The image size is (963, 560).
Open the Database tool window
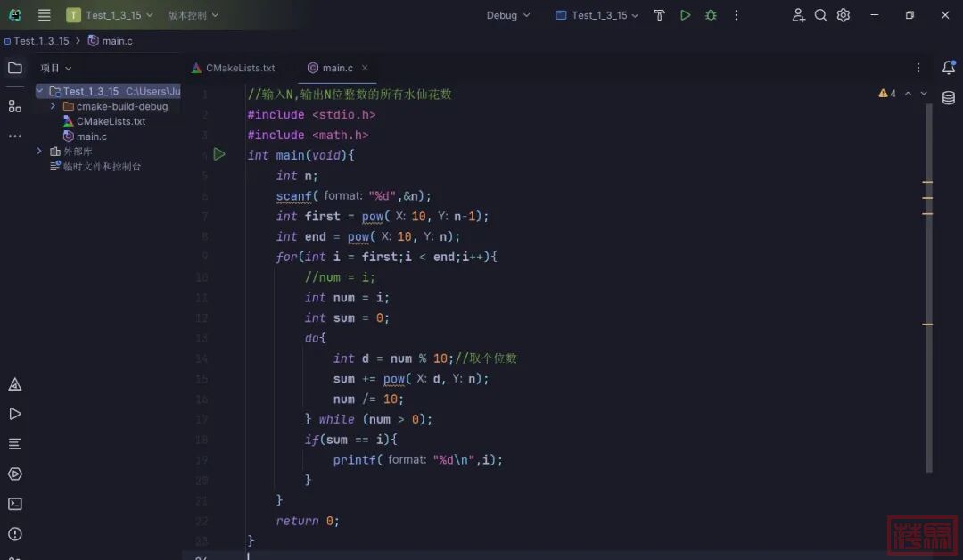pyautogui.click(x=948, y=98)
